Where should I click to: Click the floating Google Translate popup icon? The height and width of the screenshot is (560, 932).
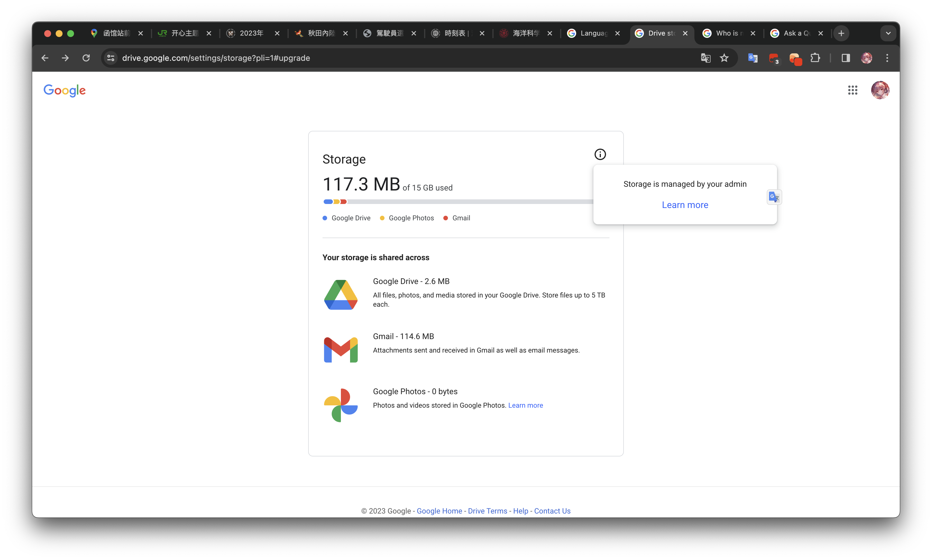pos(774,197)
